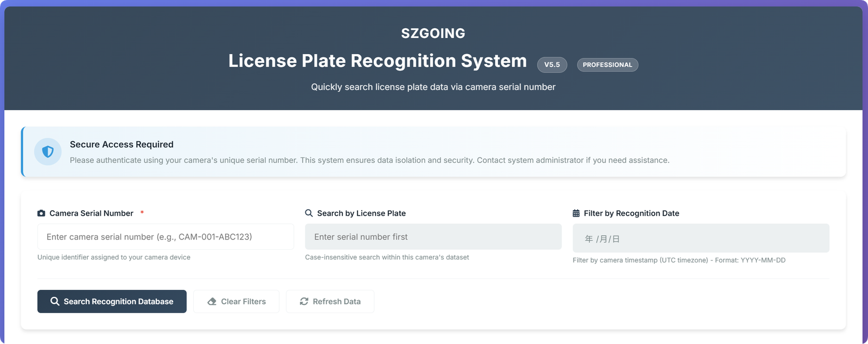Click the SZGOING brand title
Image resolution: width=868 pixels, height=344 pixels.
(433, 34)
